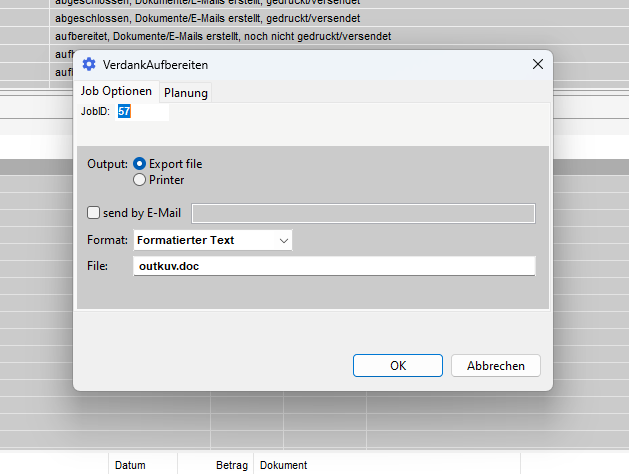Open the Format dropdown showing Formatierter Text
The width and height of the screenshot is (629, 474).
click(x=212, y=240)
